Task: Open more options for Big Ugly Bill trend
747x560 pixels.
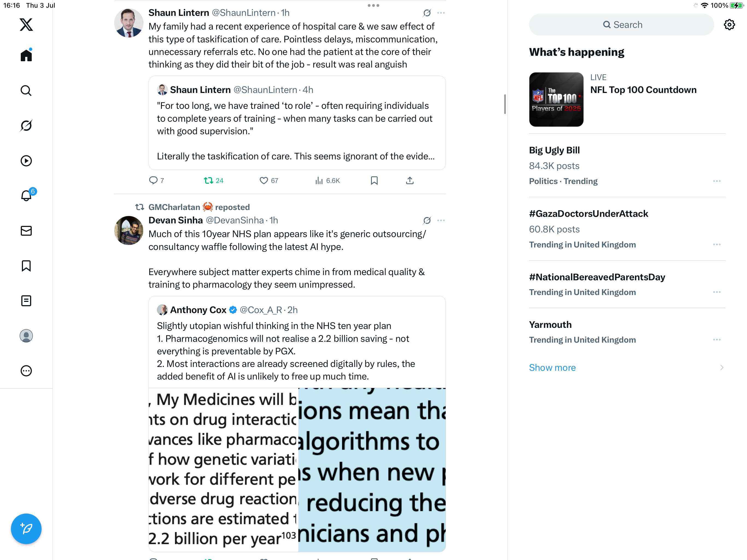Action: [717, 181]
